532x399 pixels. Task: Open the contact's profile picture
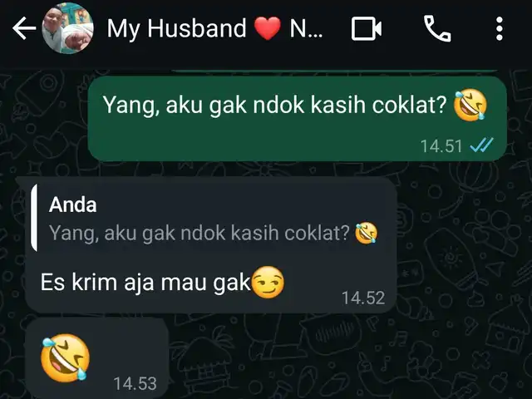pos(67,28)
